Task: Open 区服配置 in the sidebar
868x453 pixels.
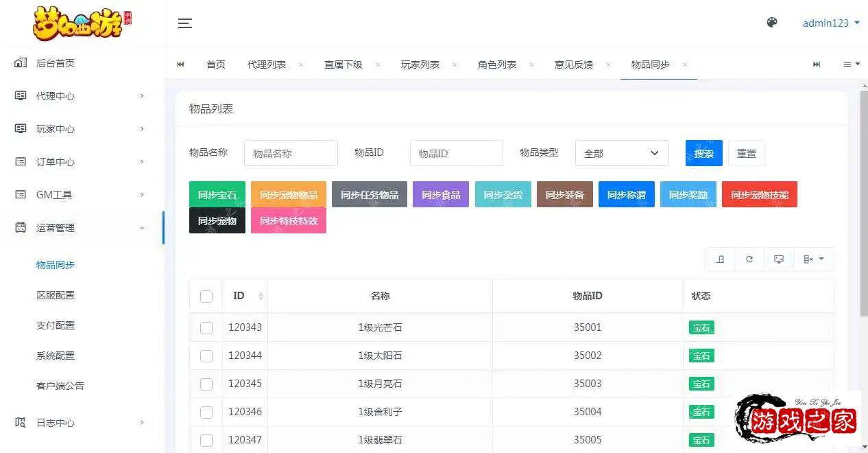Action: tap(56, 295)
